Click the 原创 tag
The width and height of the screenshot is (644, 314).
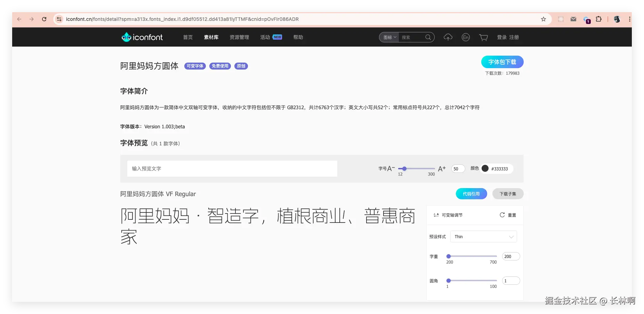[x=241, y=66]
